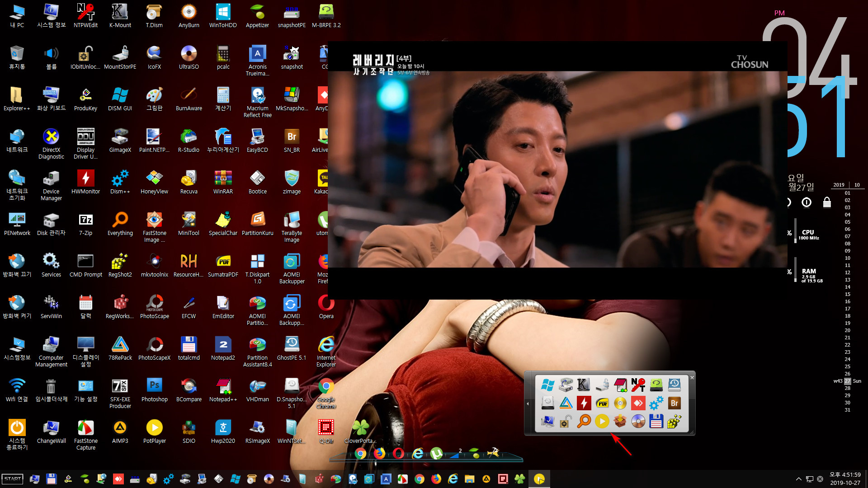Image resolution: width=868 pixels, height=488 pixels.
Task: Click the lock icon in desktop widget
Action: [x=827, y=202]
